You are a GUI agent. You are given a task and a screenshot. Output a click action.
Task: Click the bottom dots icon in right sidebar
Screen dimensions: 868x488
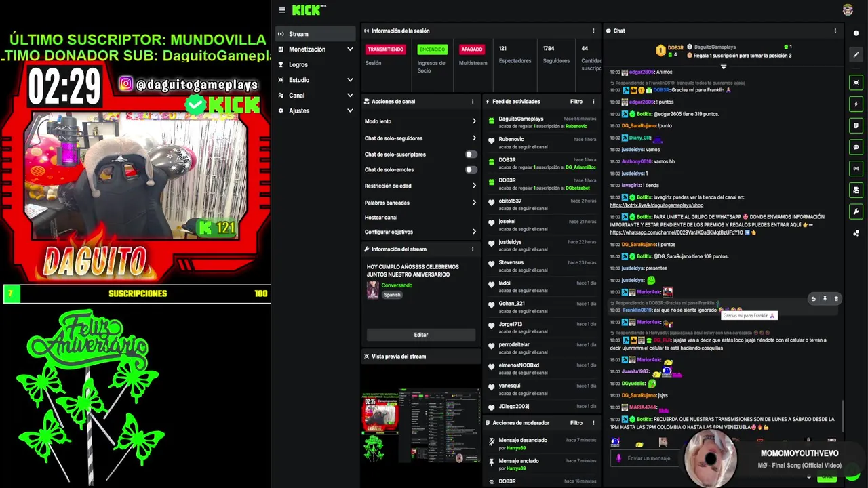click(856, 233)
